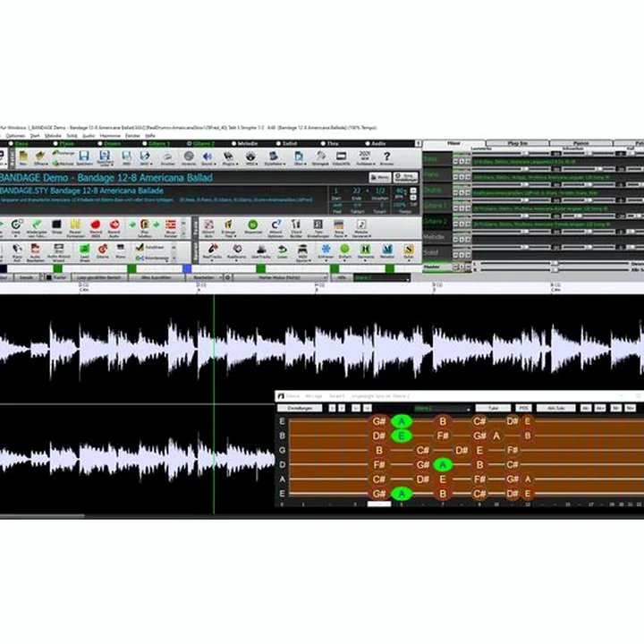Select the Piano track radio button
The width and height of the screenshot is (644, 644).
55,144
